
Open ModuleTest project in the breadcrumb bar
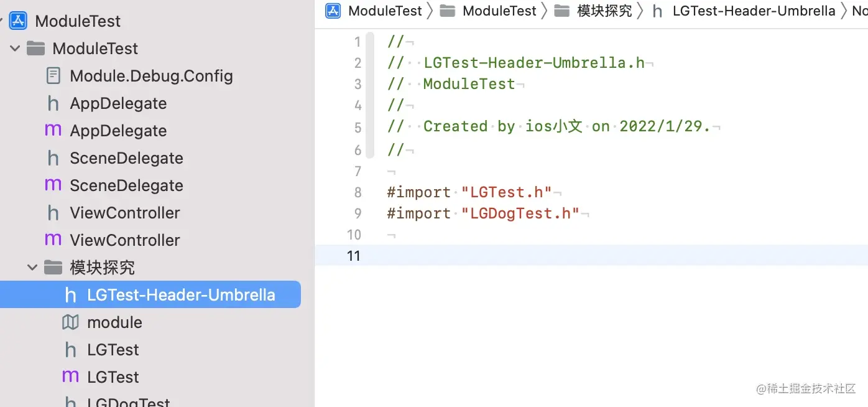[384, 11]
